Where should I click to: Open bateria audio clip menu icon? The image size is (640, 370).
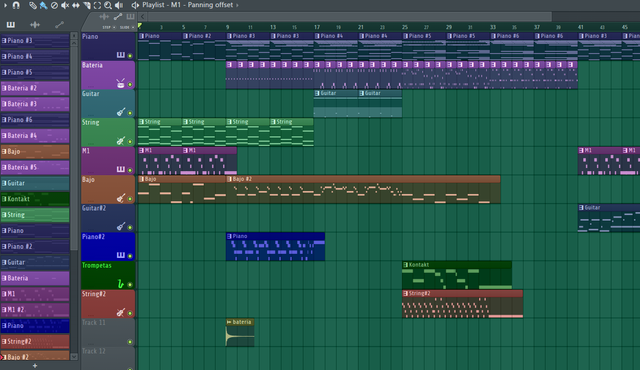(229, 322)
